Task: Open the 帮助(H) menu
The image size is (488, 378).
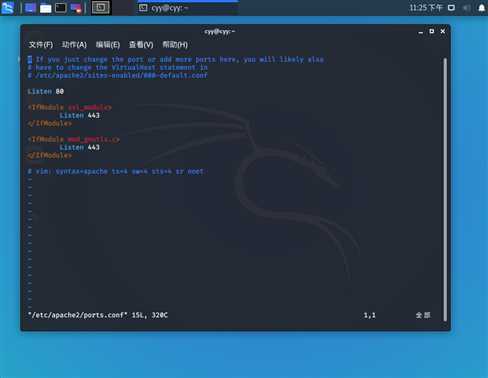Action: tap(175, 45)
